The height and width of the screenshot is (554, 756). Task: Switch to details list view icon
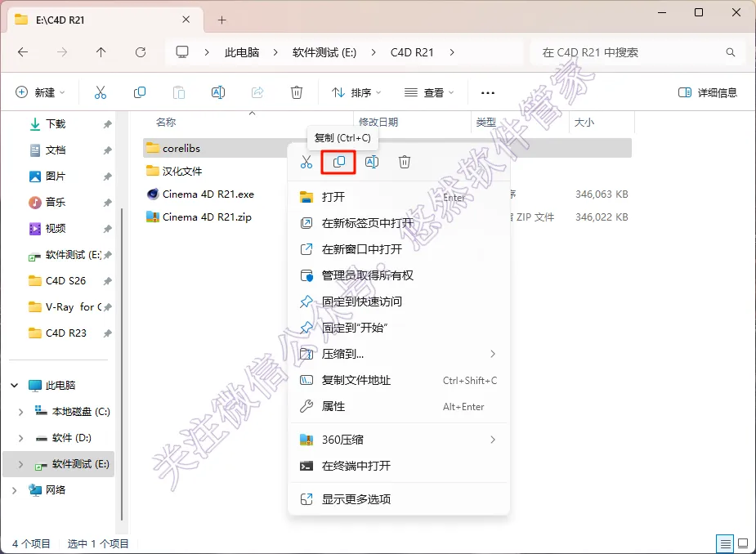click(x=725, y=544)
